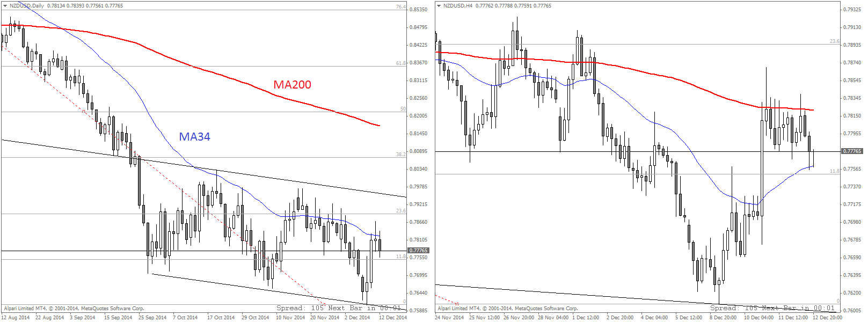Screen dimensions: 868x322
Task: Click the 12 Dec 2014 date label
Action: [393, 318]
